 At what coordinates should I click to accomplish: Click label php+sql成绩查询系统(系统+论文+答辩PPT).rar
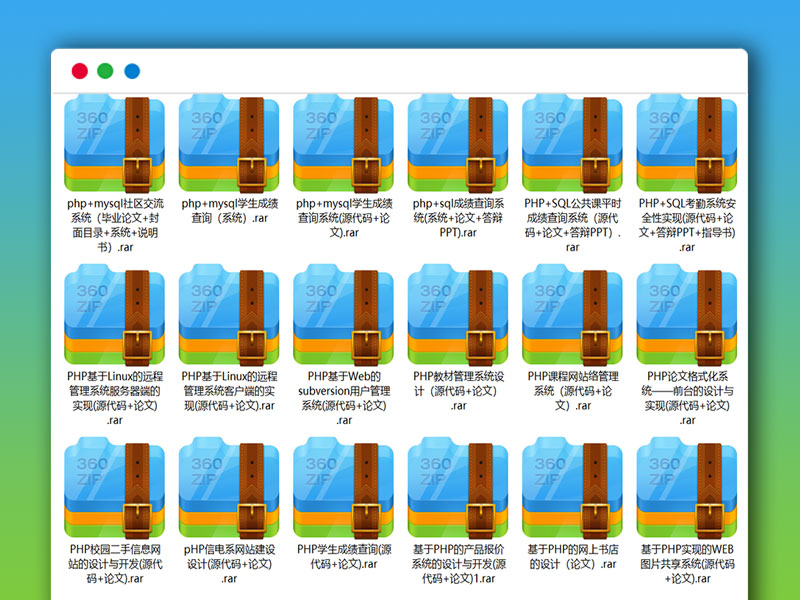tap(458, 218)
